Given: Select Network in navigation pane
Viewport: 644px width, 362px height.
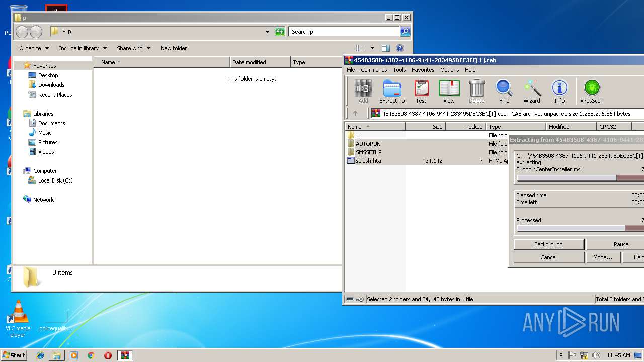Looking at the screenshot, I should pos(43,200).
